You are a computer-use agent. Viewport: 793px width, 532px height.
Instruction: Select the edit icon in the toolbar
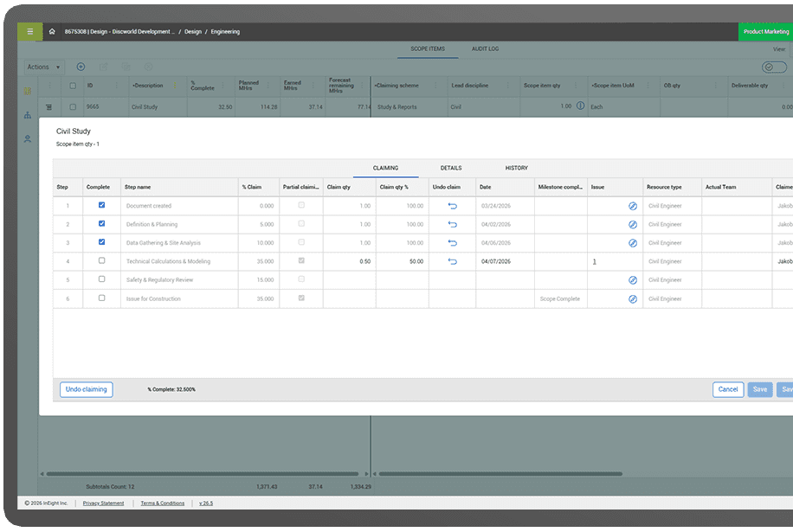105,67
